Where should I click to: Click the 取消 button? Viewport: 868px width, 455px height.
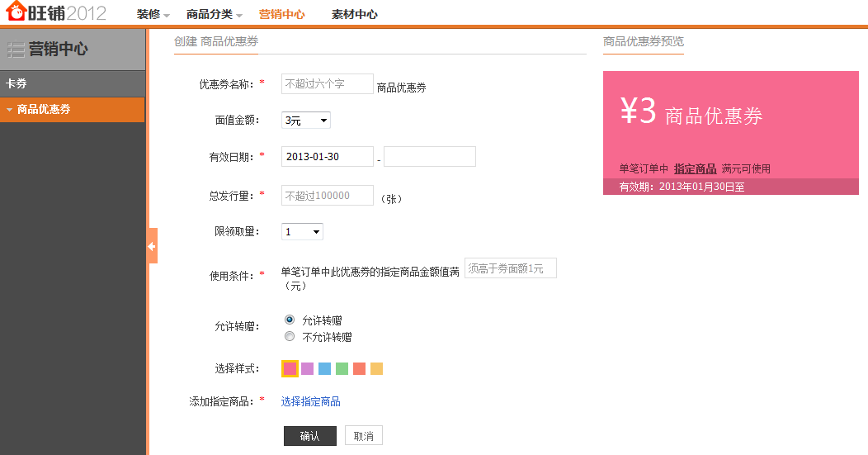[364, 436]
